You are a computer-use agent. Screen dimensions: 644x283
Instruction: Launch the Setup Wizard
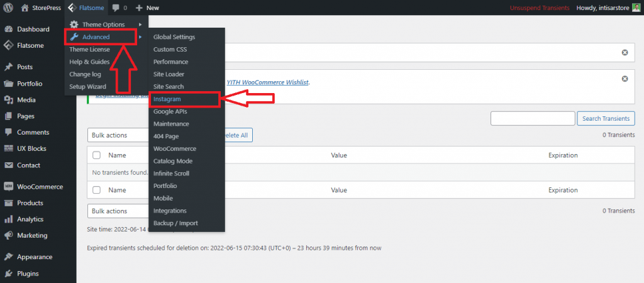[87, 87]
